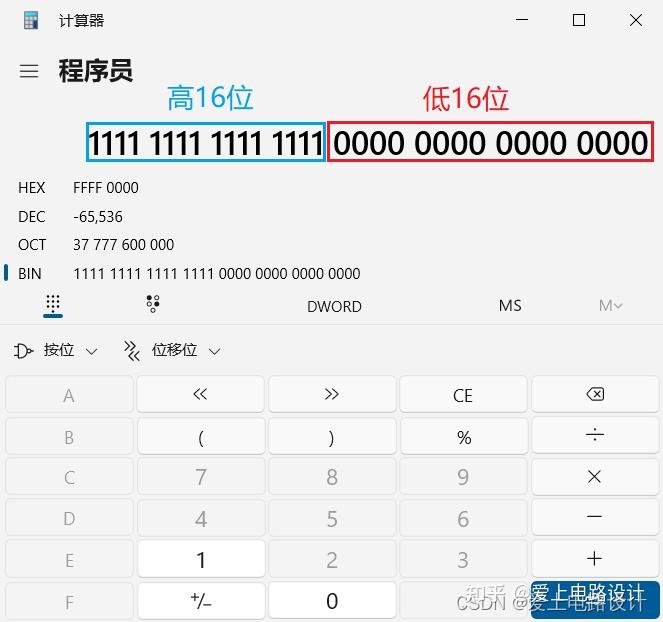Maximize the calculator window

point(579,20)
